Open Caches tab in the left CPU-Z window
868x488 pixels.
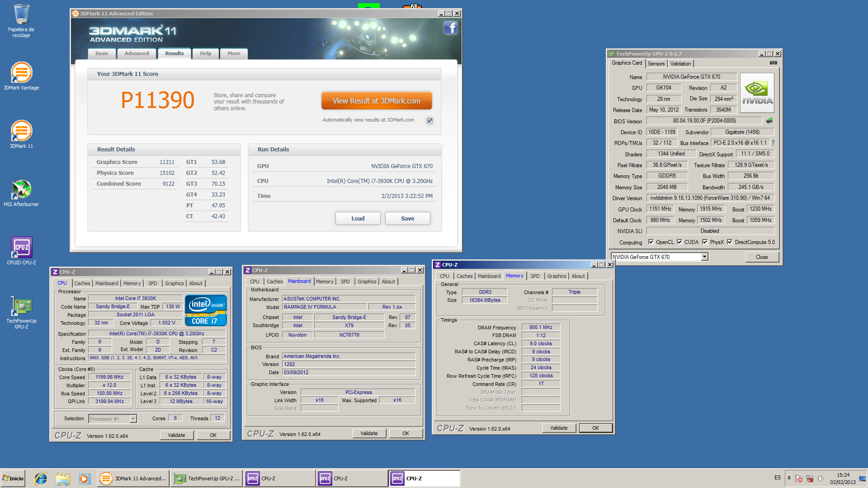[x=82, y=283]
